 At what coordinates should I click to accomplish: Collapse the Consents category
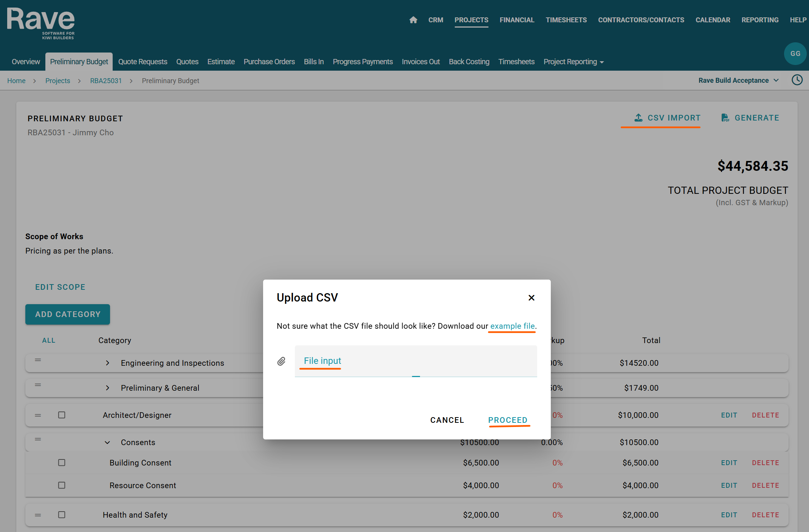107,442
